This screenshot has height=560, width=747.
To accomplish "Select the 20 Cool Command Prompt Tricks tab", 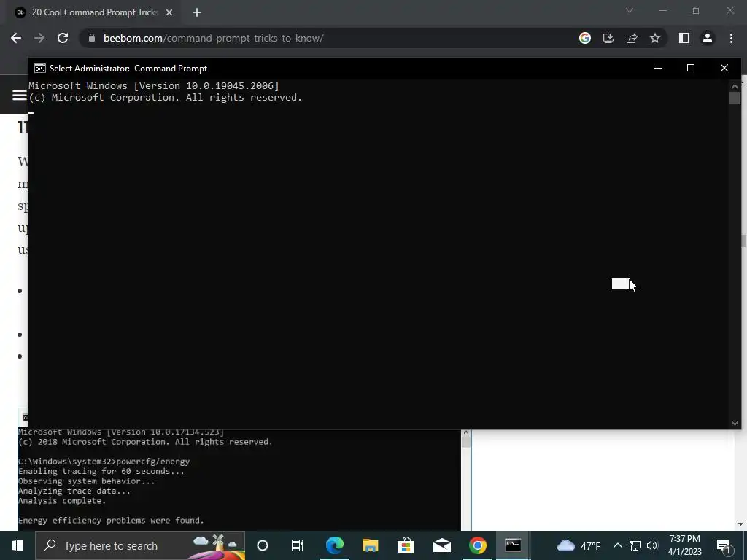I will click(94, 12).
